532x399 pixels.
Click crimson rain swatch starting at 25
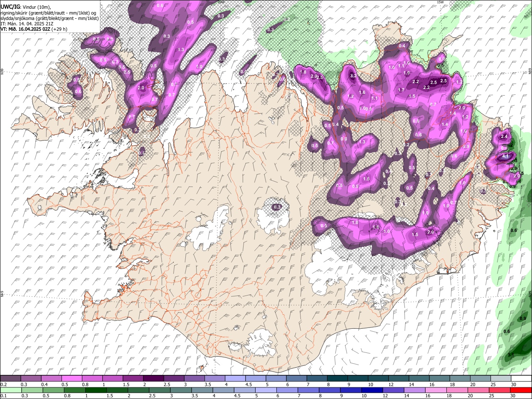[x=500, y=390]
